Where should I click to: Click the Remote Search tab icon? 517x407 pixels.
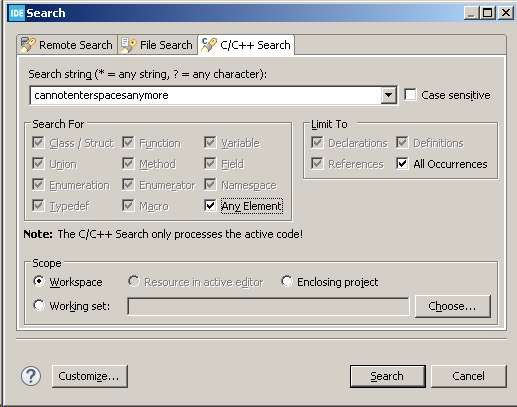[x=28, y=45]
